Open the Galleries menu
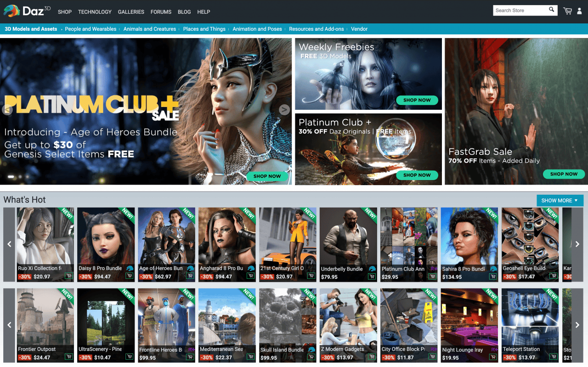This screenshot has height=367, width=588. pyautogui.click(x=131, y=12)
